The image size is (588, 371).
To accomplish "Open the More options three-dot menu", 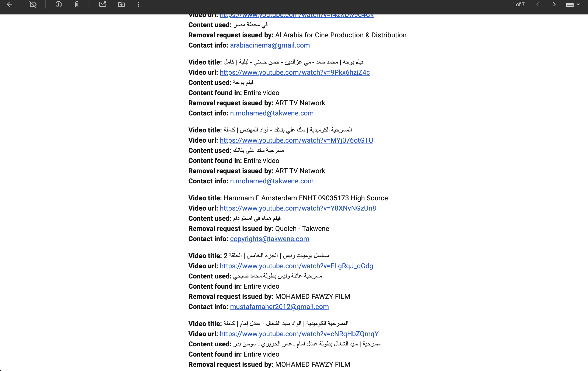I will point(138,4).
